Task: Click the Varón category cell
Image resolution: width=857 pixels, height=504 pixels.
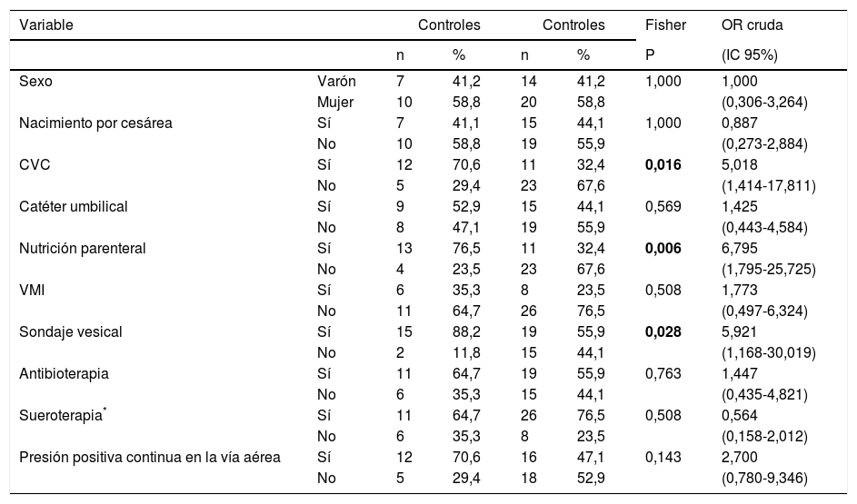Action: [x=336, y=81]
